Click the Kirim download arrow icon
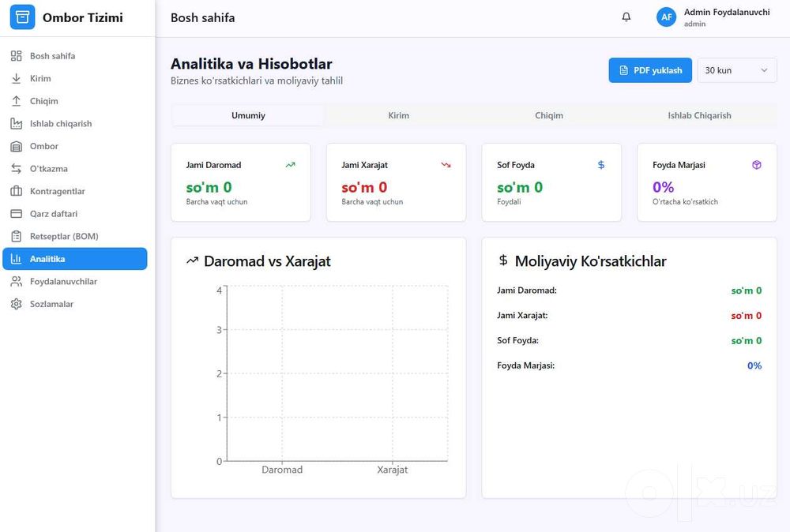Viewport: 790px width, 532px height. (x=16, y=78)
